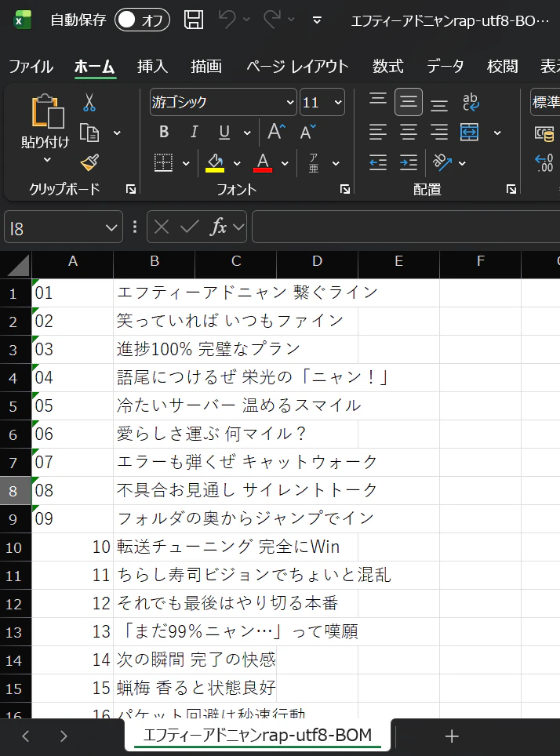
Task: Click the new sheet plus button
Action: pos(452,736)
